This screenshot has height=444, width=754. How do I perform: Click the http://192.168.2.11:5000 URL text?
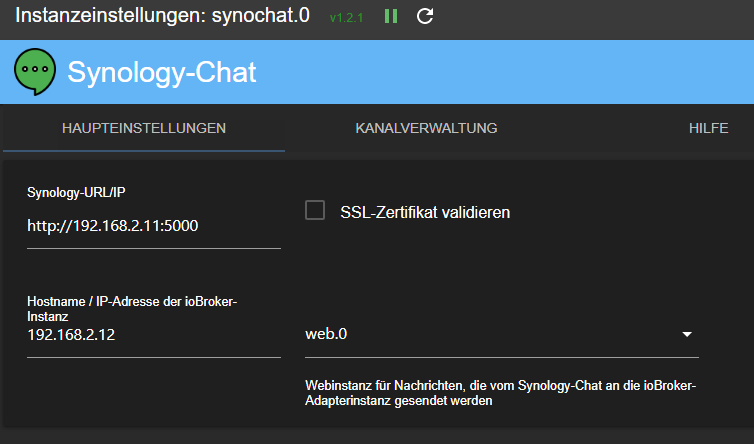point(113,226)
